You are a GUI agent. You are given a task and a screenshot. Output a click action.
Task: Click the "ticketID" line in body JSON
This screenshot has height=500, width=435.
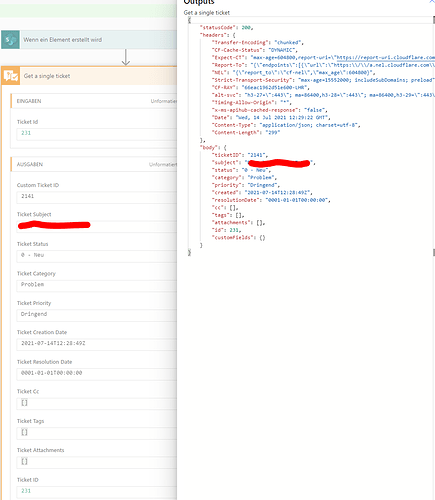tap(240, 155)
